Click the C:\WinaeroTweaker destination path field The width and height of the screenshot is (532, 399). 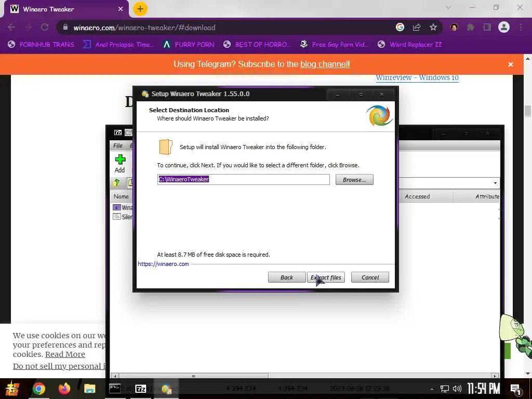243,179
